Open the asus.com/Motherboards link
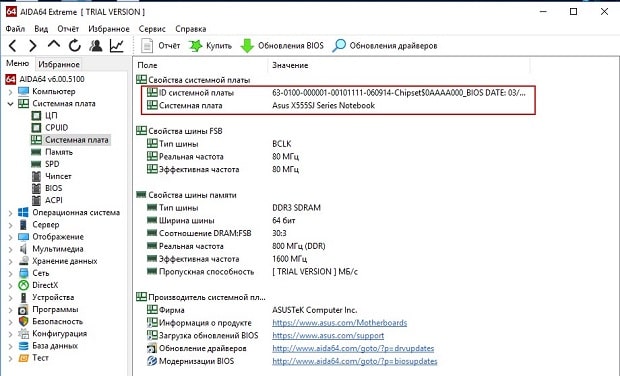 [x=340, y=323]
